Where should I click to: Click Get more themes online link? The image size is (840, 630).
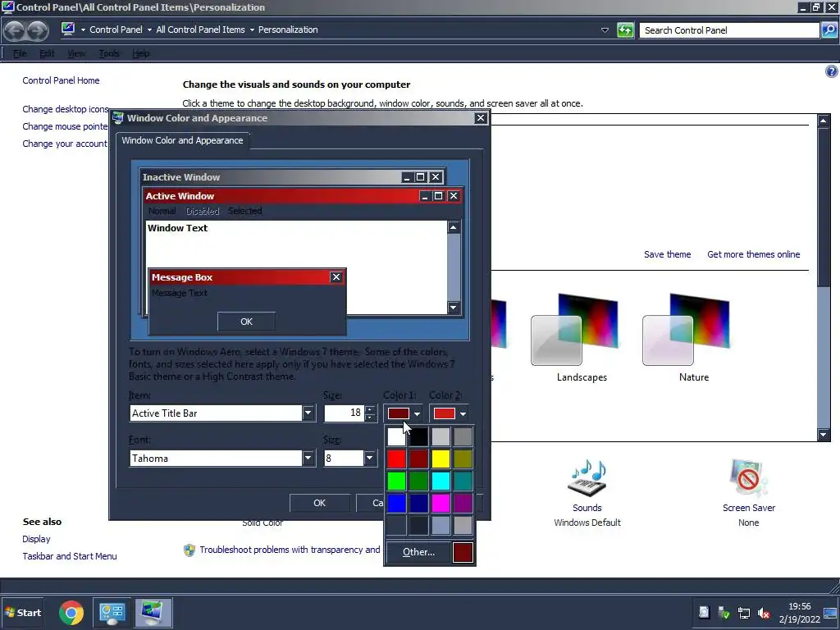tap(753, 254)
